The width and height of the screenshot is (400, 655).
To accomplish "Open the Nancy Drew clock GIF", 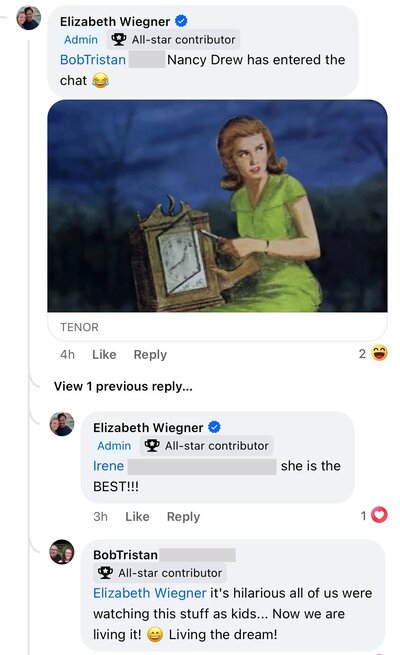I will pos(217,206).
